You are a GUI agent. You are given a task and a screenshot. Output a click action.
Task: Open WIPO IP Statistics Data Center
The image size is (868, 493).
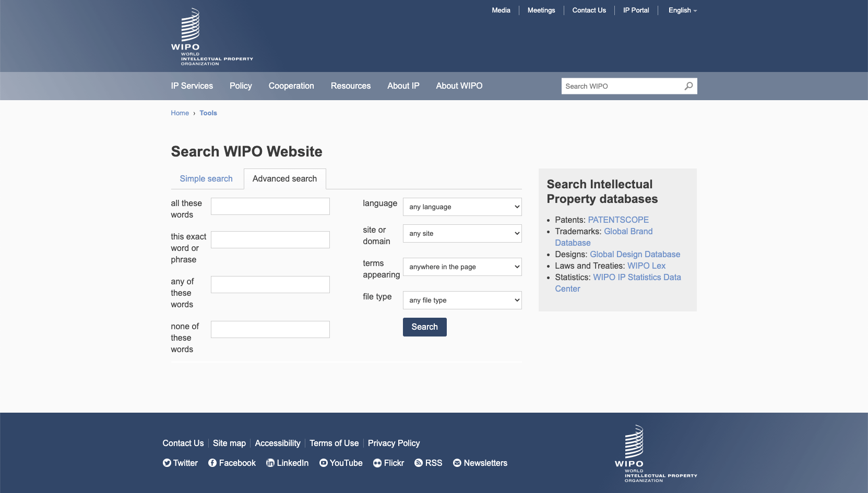click(x=618, y=283)
